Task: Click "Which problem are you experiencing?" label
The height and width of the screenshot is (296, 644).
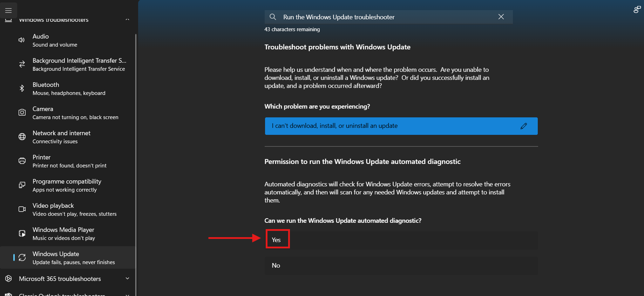Action: click(x=317, y=106)
